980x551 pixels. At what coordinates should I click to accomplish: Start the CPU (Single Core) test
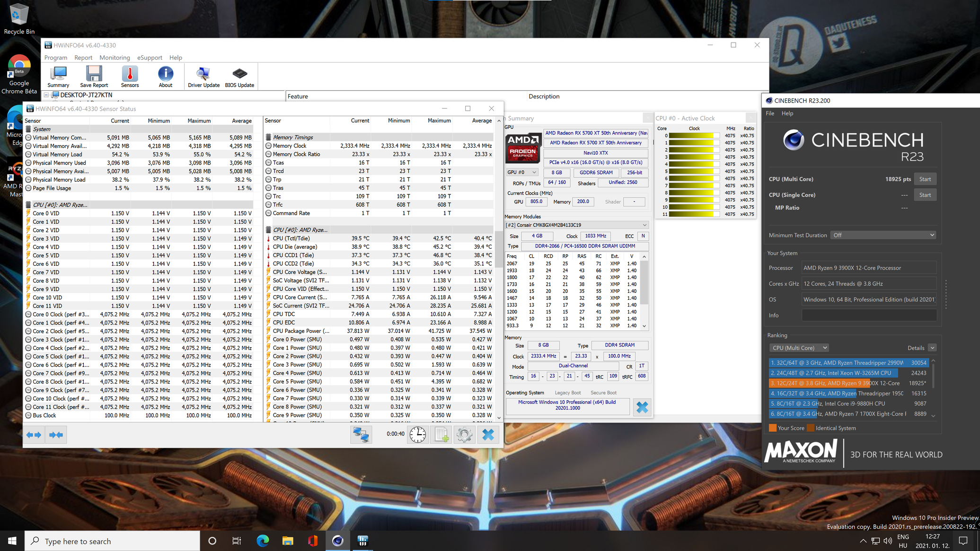coord(925,195)
